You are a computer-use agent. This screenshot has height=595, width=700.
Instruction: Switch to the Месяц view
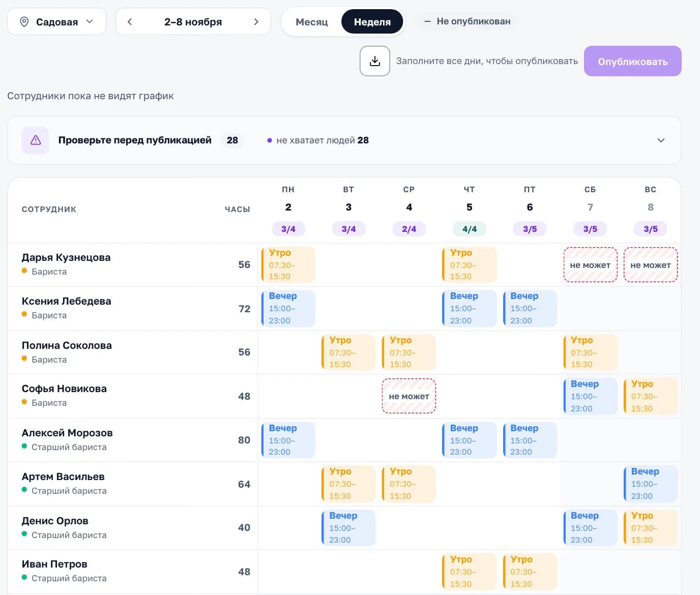pos(312,22)
